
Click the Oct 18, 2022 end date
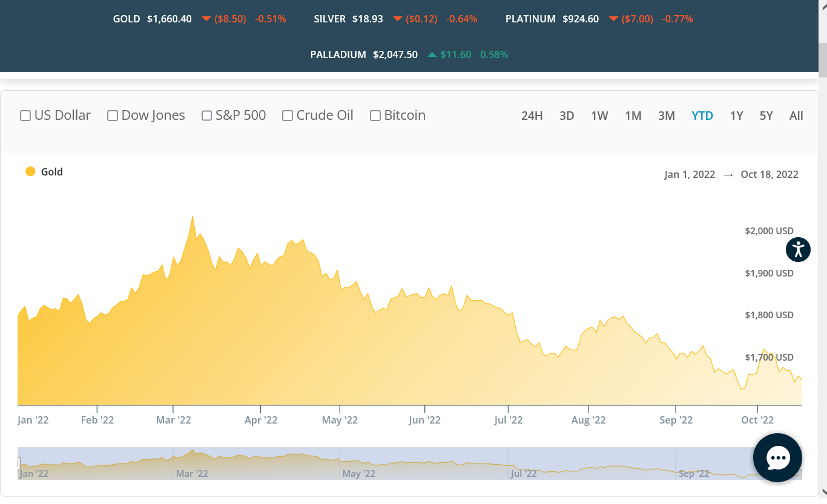(769, 174)
